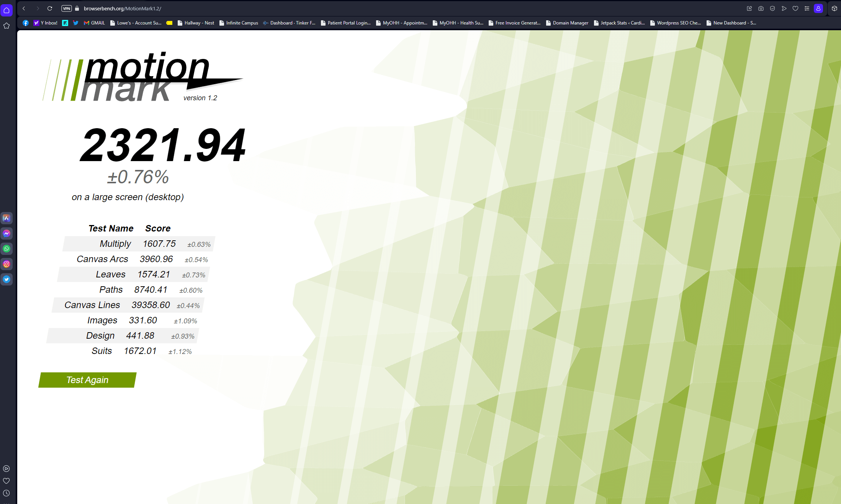
Task: Click the overall ±0.76% confidence value
Action: 138,177
